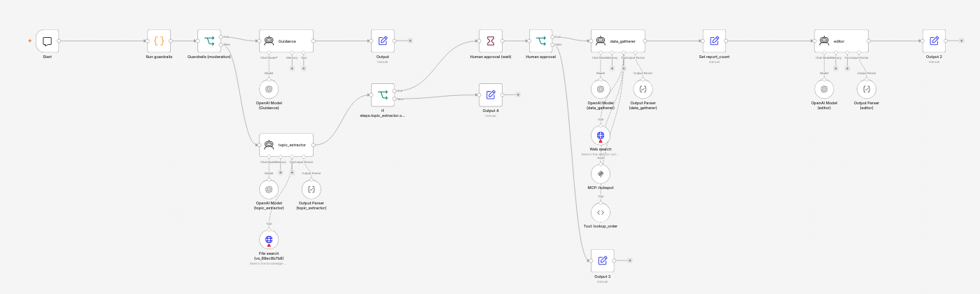Add Tool to Guidance agent plus button
This screenshot has width=980, height=294.
[303, 69]
